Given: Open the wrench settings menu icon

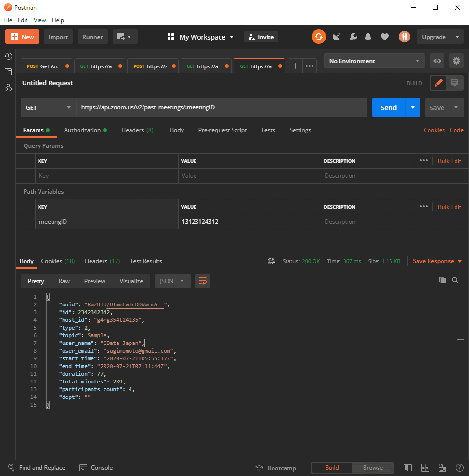Looking at the screenshot, I should [x=353, y=37].
